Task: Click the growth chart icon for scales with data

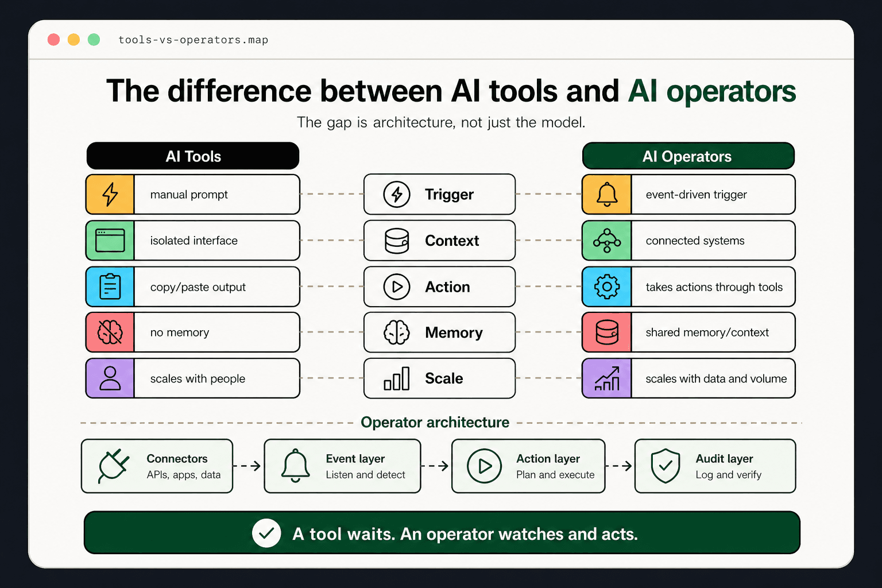Action: pyautogui.click(x=606, y=378)
